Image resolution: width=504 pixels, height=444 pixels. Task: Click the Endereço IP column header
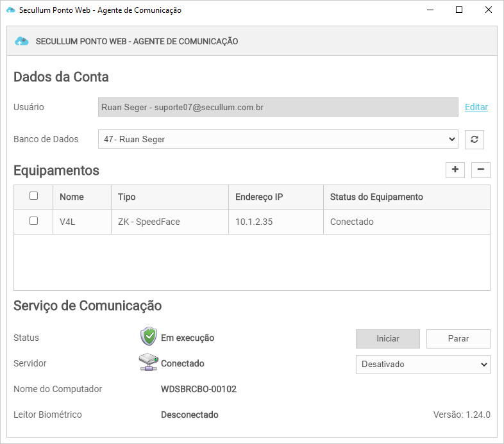(276, 197)
